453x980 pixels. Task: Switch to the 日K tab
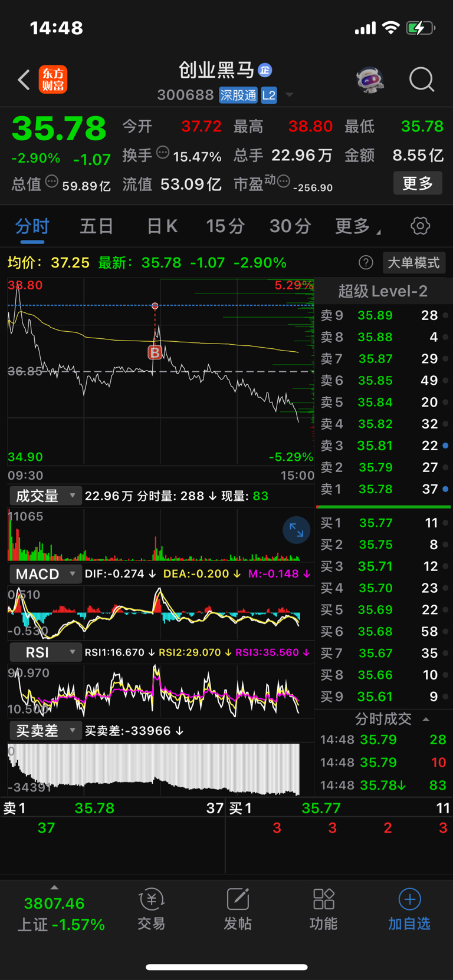pos(162,226)
